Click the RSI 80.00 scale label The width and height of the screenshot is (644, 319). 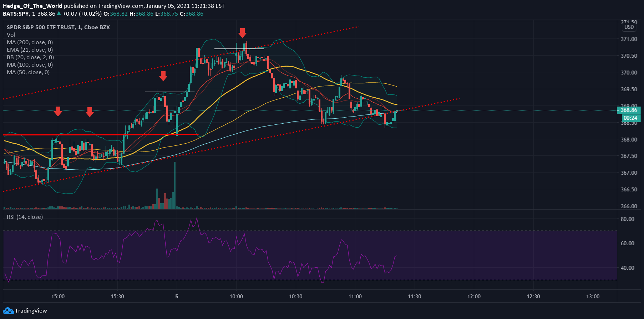click(x=628, y=219)
